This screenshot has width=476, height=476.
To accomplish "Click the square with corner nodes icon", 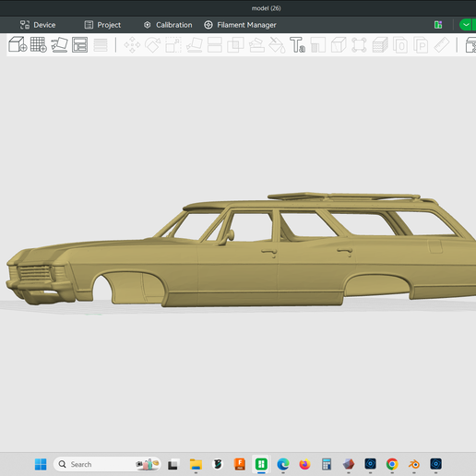I will pos(359,45).
